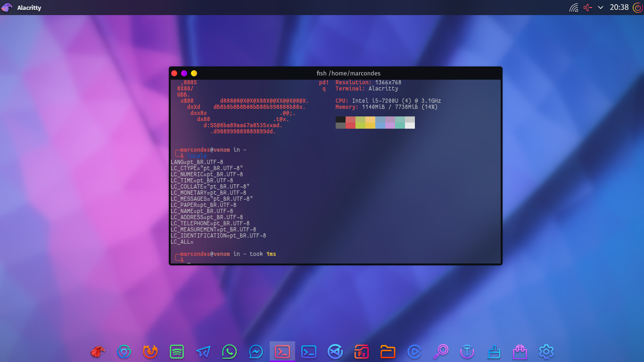Click the LC_COLLATE output line

210,187
